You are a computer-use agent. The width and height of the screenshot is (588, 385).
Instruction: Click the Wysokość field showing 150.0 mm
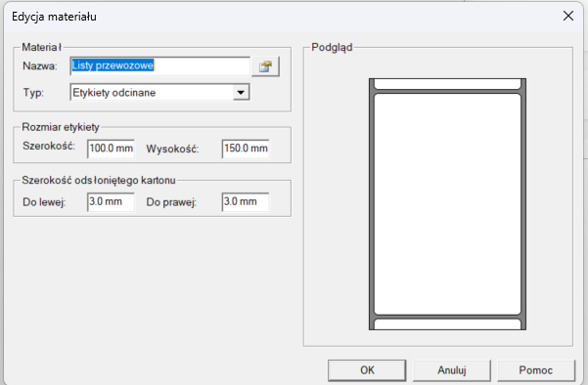tap(246, 149)
